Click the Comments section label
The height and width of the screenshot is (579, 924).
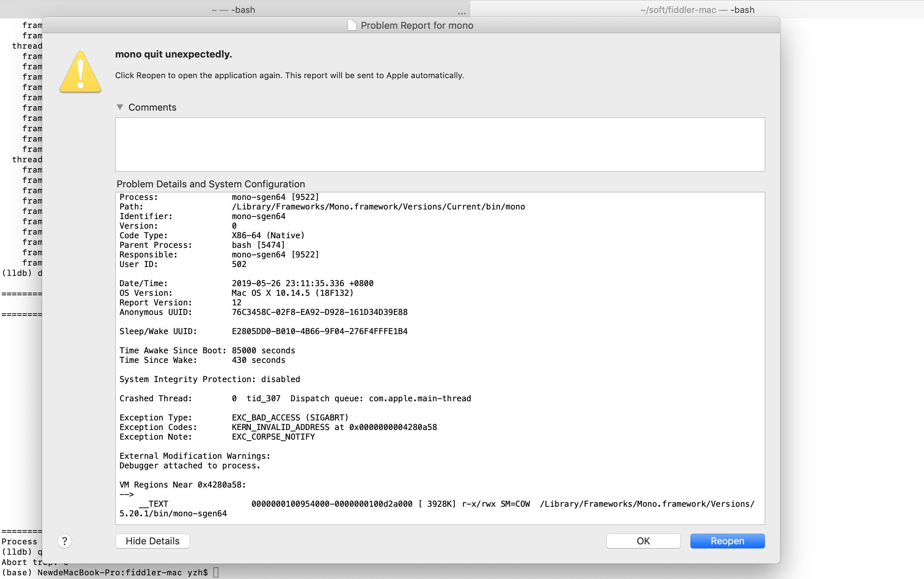(152, 107)
